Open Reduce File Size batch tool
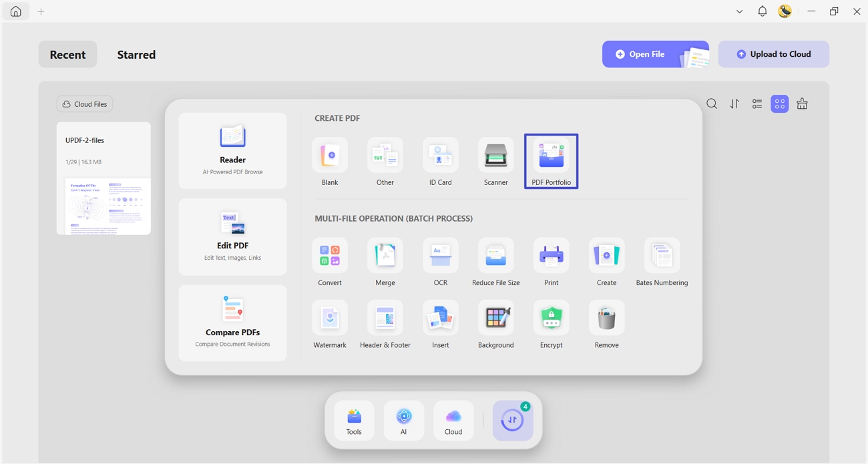This screenshot has height=464, width=868. 496,262
